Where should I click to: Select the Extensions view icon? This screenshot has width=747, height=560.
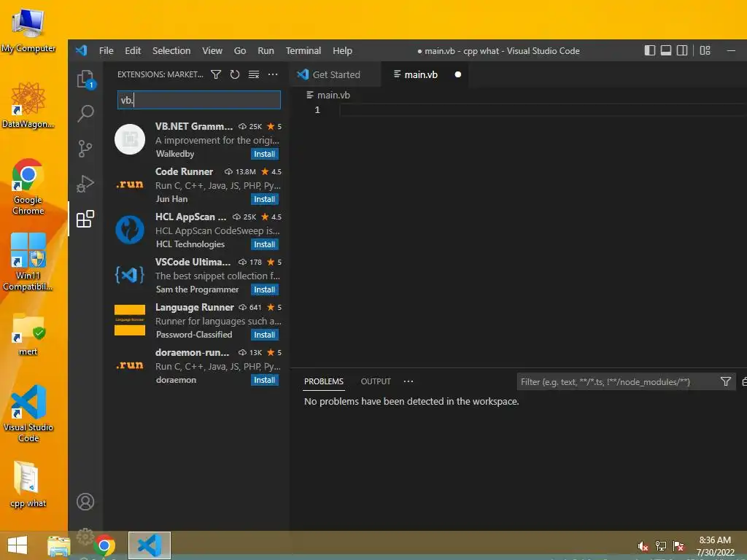(x=86, y=219)
